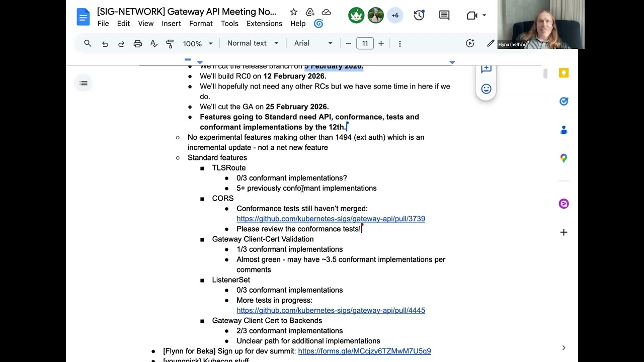The width and height of the screenshot is (644, 362).
Task: Get add-ons with the plus icon
Action: click(563, 232)
